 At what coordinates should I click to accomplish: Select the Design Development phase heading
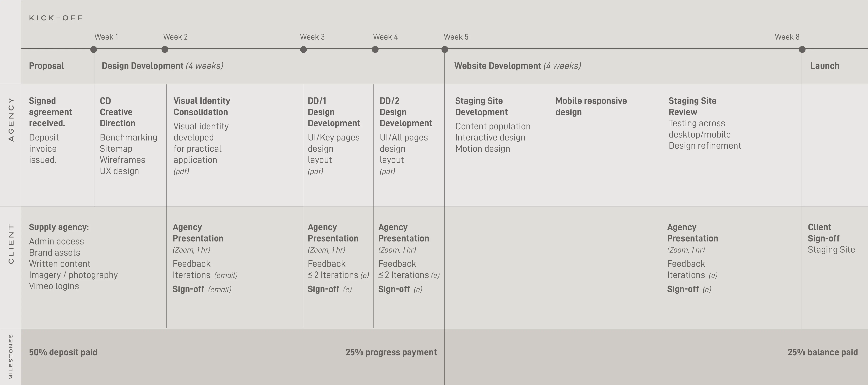(163, 66)
